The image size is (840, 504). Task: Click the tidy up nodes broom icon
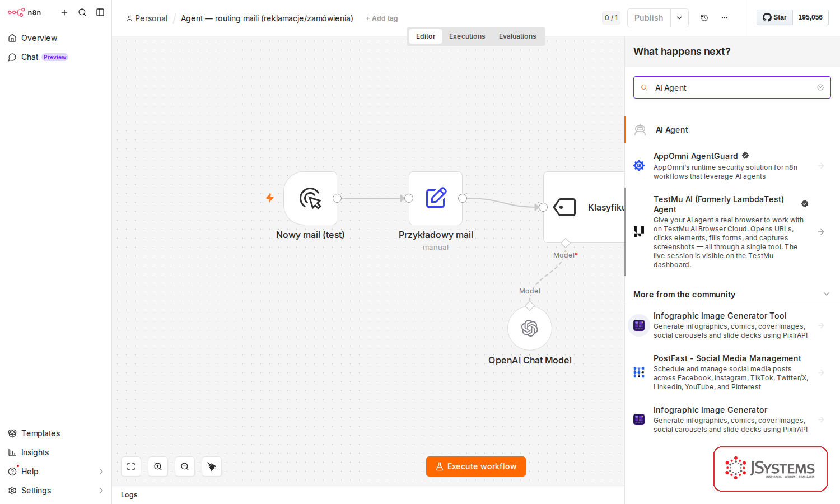click(x=212, y=466)
